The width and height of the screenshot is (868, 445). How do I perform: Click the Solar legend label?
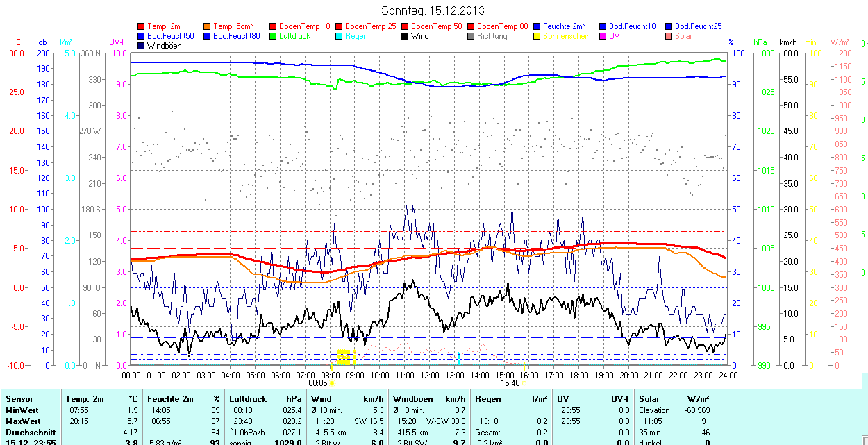tap(683, 36)
